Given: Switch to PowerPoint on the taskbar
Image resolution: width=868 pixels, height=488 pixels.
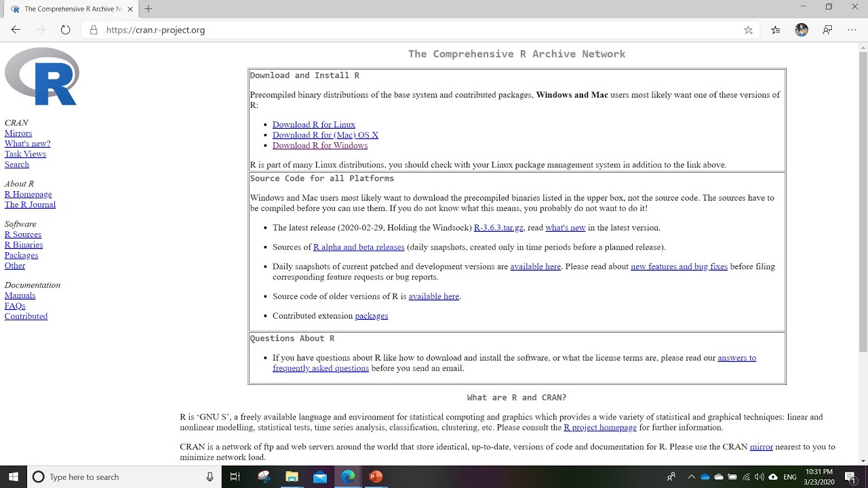Looking at the screenshot, I should [376, 477].
